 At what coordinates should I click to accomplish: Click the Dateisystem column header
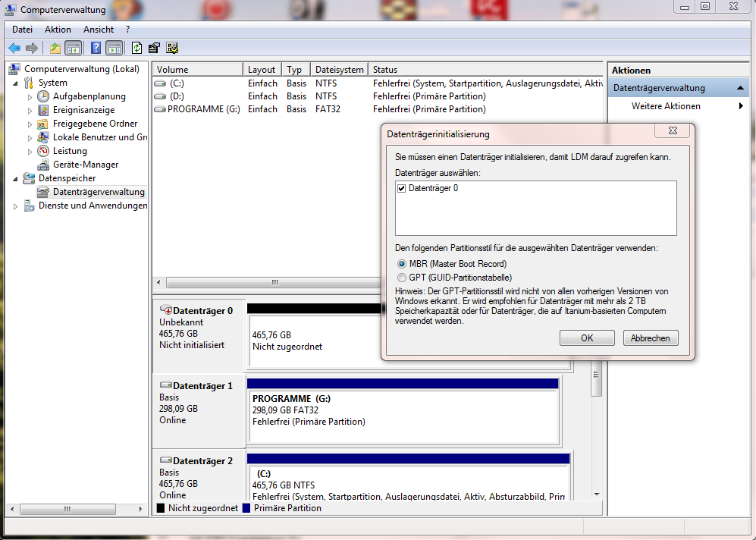339,70
